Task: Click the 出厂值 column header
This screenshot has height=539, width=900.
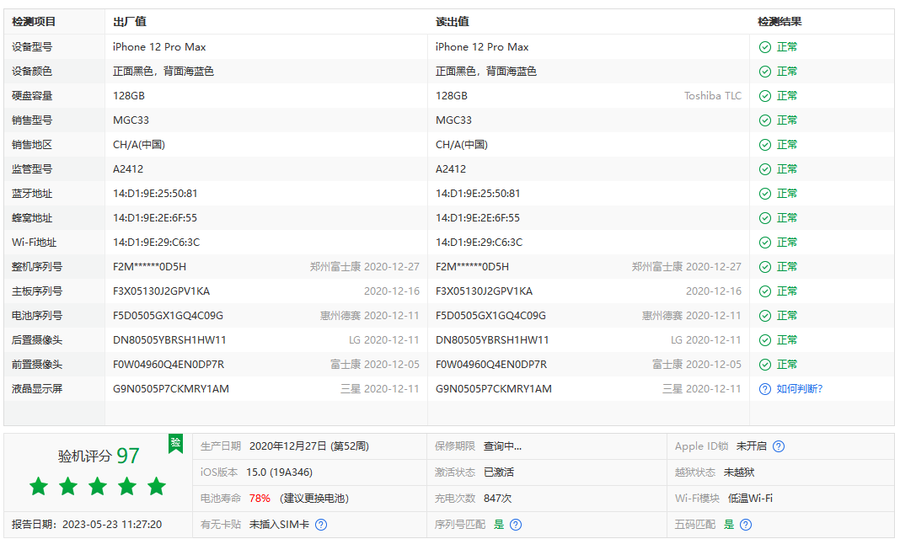Action: click(130, 22)
